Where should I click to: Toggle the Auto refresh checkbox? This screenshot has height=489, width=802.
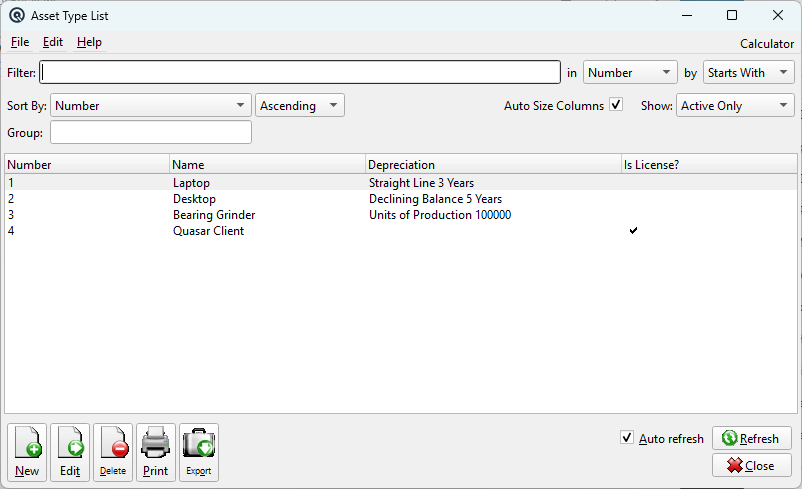click(627, 437)
